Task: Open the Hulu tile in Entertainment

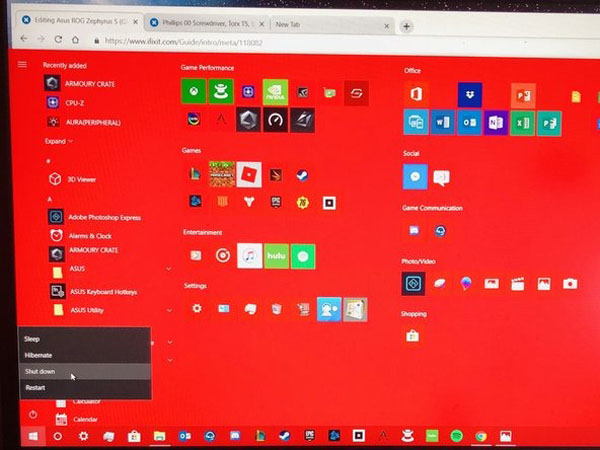Action: pyautogui.click(x=276, y=256)
